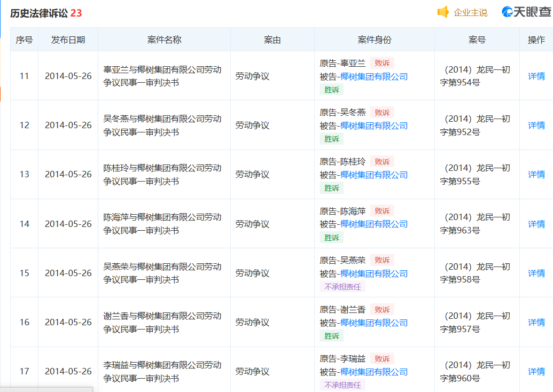
Task: View 详情 for the 吴燕荣 case
Action: (x=536, y=273)
